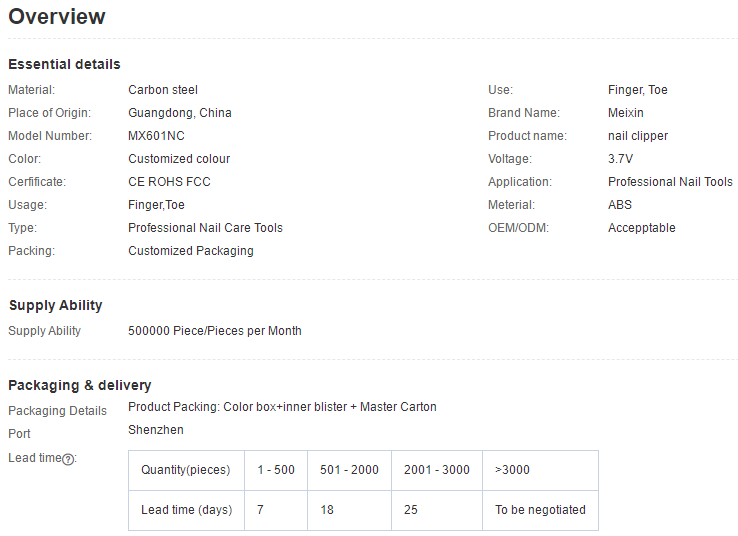This screenshot has height=536, width=738.
Task: Click the 500000 Piece/Pieces per Month text
Action: pyautogui.click(x=215, y=331)
